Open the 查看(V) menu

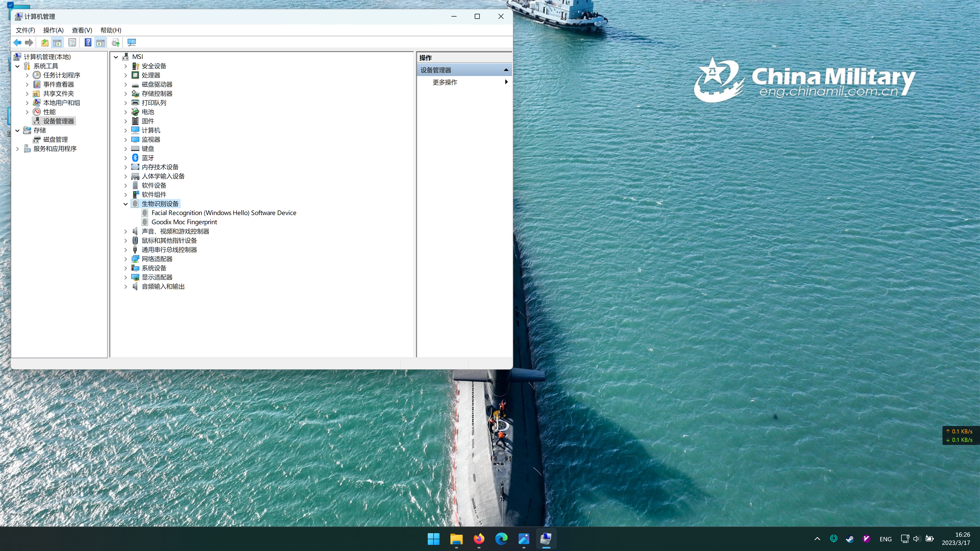coord(82,30)
